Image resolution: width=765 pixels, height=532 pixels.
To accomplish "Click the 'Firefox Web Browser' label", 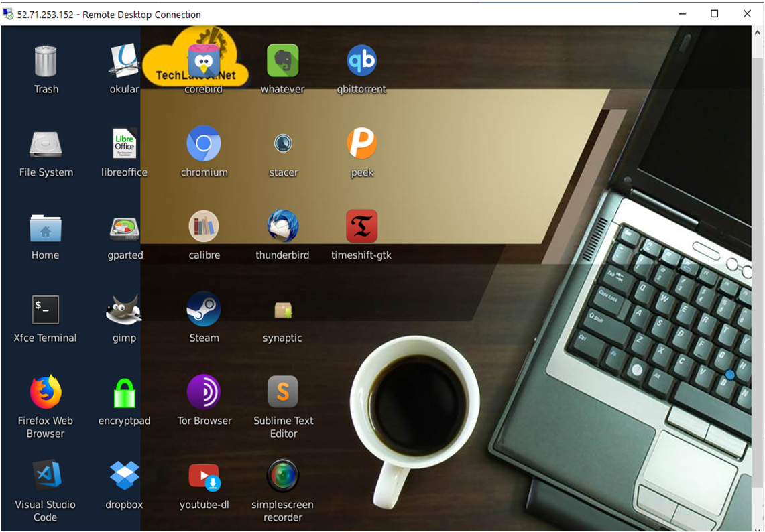I will [46, 427].
